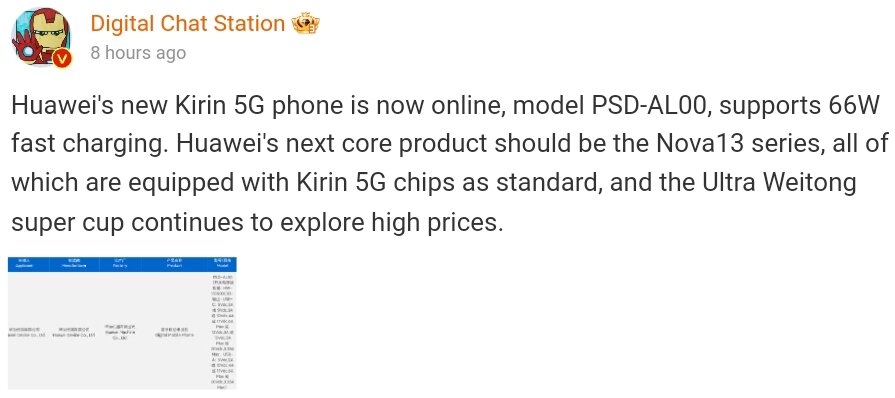Click the Applicant column header in thumbnail
The image size is (895, 398).
25,264
